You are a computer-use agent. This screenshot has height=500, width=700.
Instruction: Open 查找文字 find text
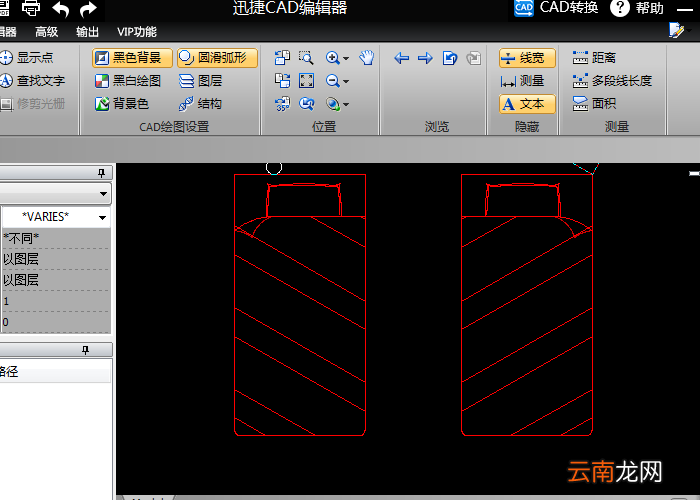[x=33, y=81]
